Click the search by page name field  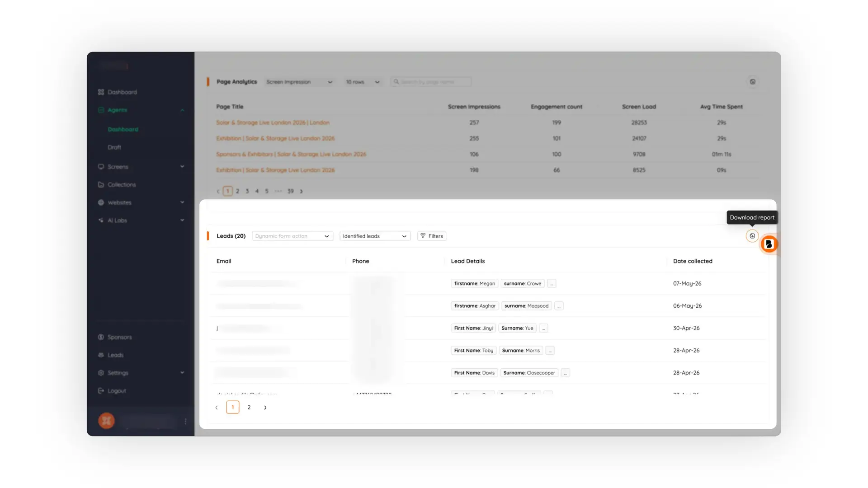coord(431,82)
